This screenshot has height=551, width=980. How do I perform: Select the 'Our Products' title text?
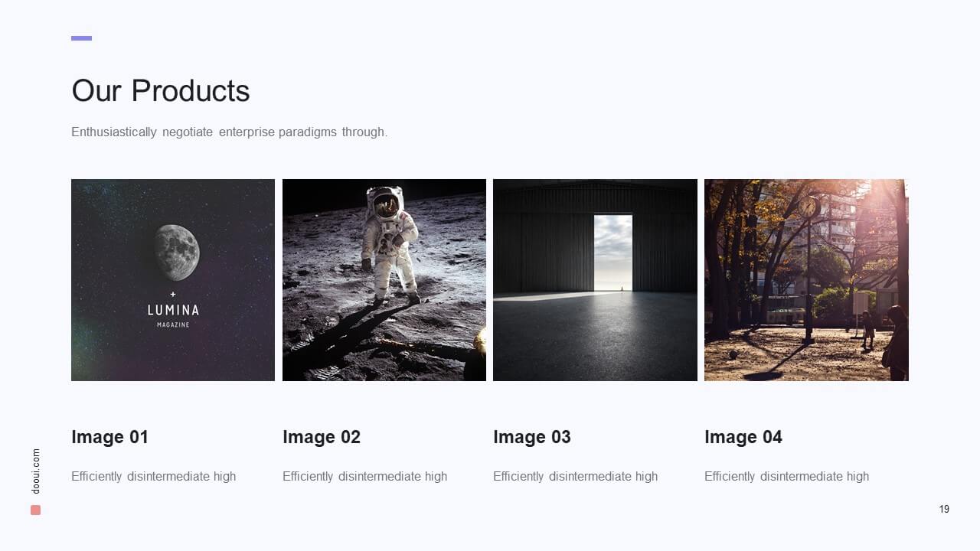(x=160, y=90)
